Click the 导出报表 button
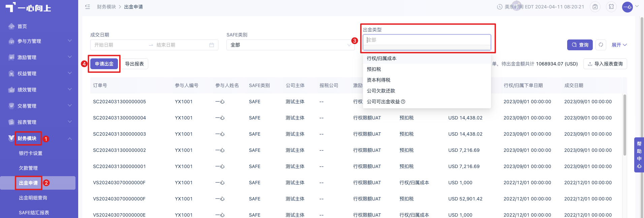 click(x=134, y=64)
